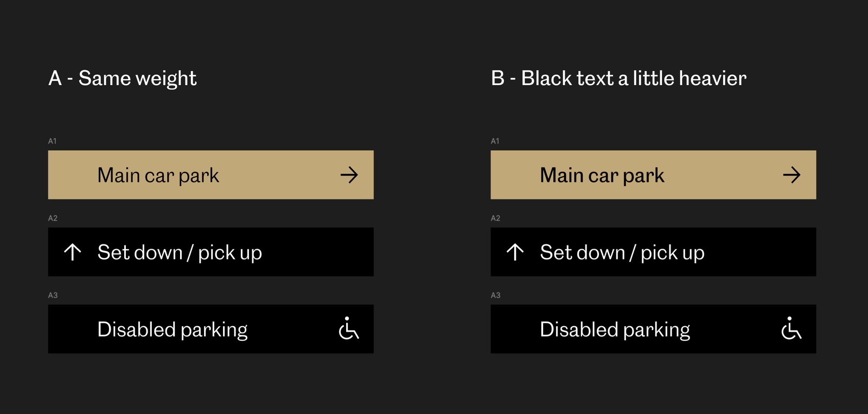Click heavier 'Main car park' text in option B
The width and height of the screenshot is (868, 414).
click(602, 176)
